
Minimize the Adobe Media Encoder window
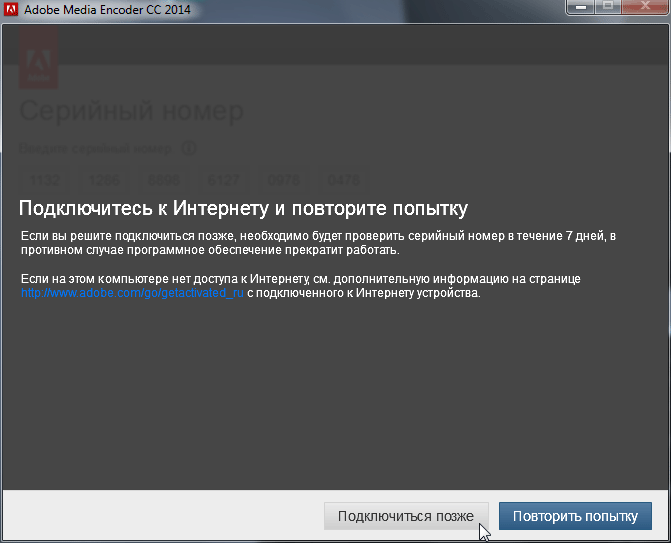pyautogui.click(x=580, y=7)
